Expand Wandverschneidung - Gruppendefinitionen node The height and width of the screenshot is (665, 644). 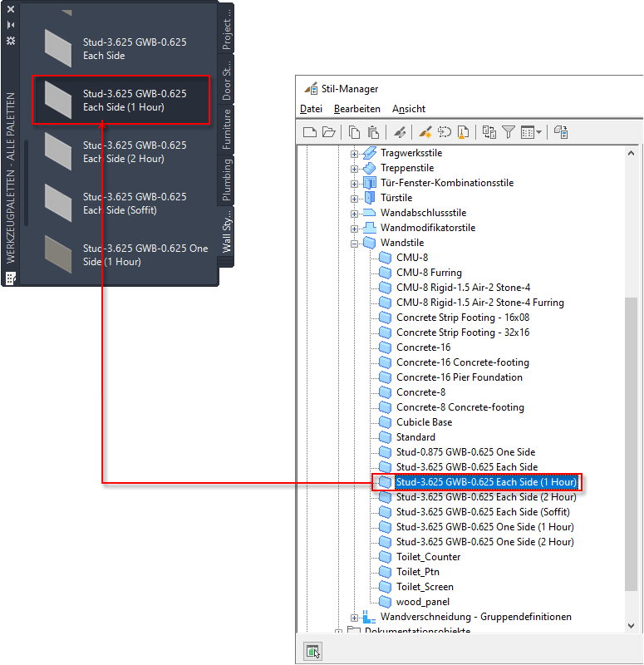click(x=354, y=618)
